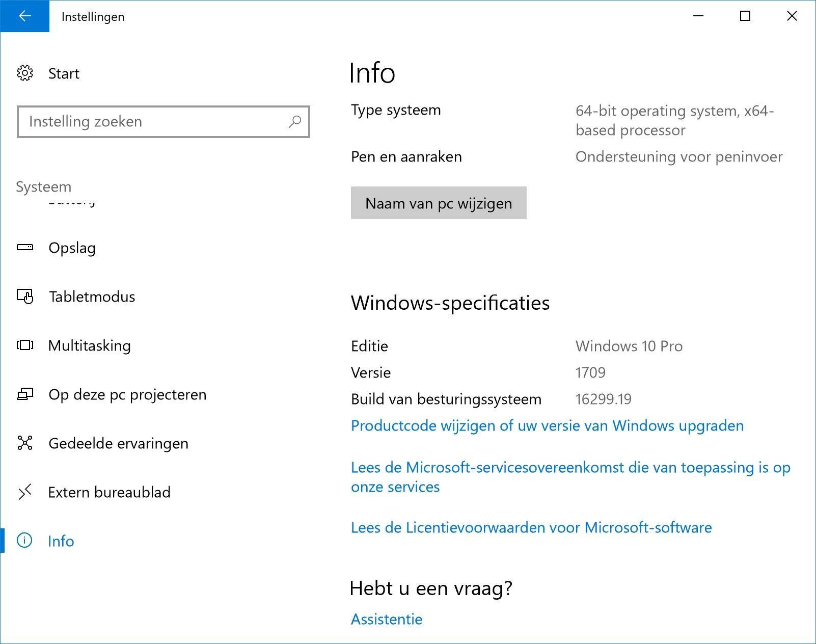Viewport: 816px width, 644px height.
Task: Click the Opslag storage drive icon
Action: coord(25,248)
